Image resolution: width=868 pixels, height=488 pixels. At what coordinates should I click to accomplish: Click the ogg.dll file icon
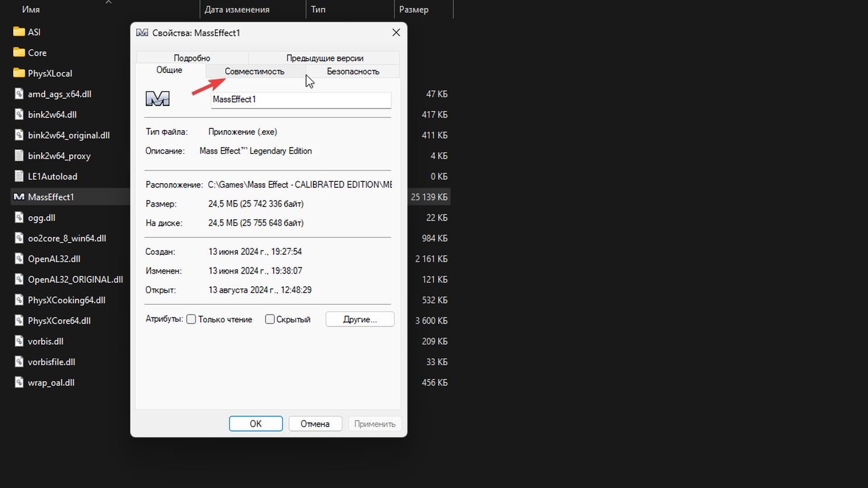coord(19,217)
